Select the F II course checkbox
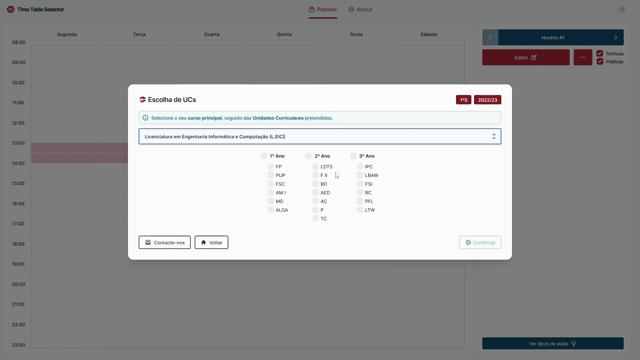 [x=315, y=175]
